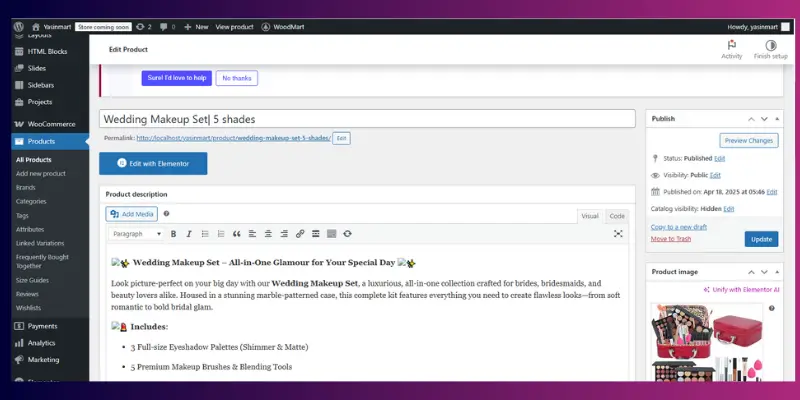The height and width of the screenshot is (400, 800).
Task: Insert the Read More tag
Action: click(x=316, y=234)
